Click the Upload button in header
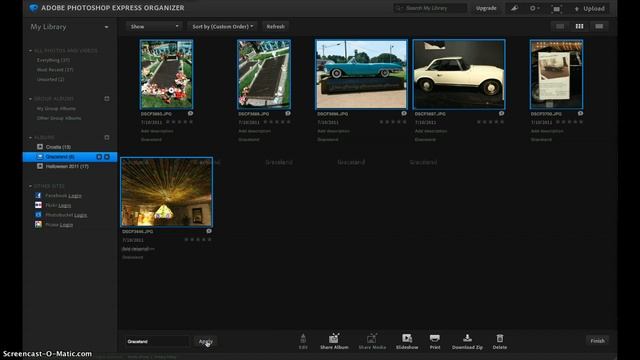 click(x=589, y=8)
